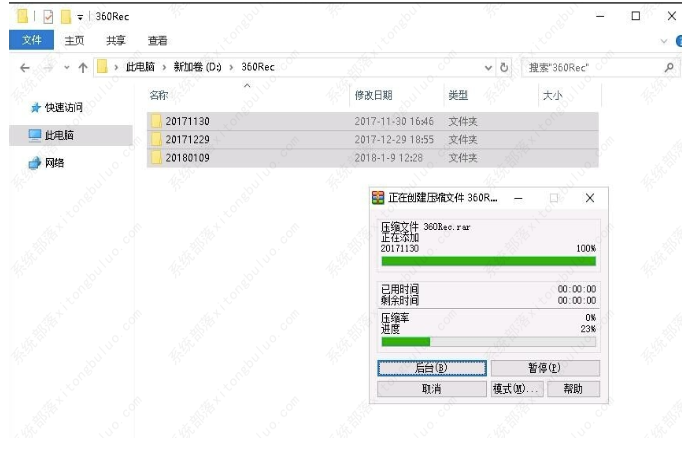
Task: Click the 20180109 folder name
Action: pyautogui.click(x=187, y=158)
